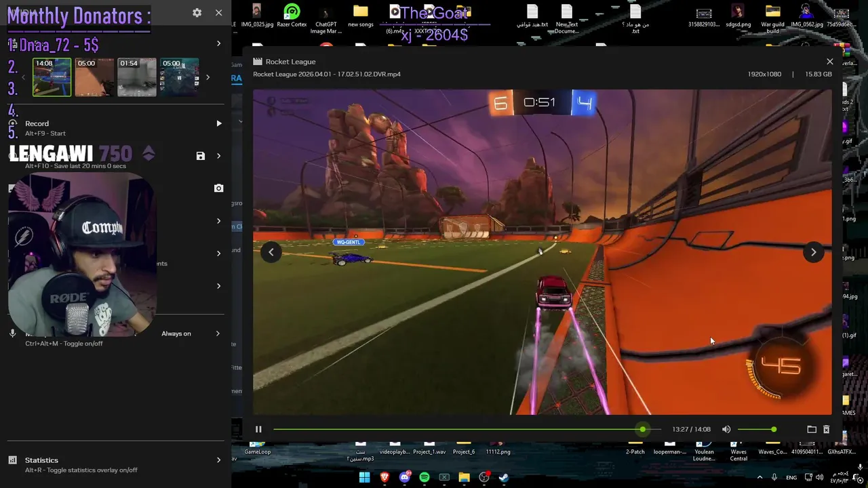The image size is (868, 488).
Task: Open ChatGPT Image desktop icon
Action: click(x=325, y=19)
